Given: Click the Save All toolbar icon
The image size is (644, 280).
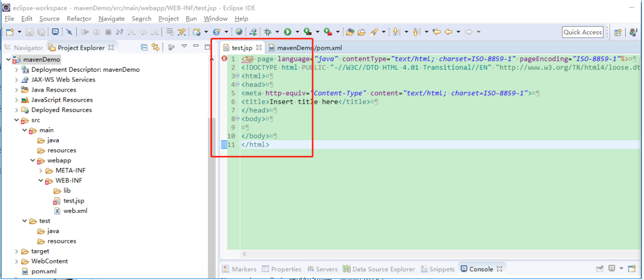Looking at the screenshot, I should tap(41, 32).
